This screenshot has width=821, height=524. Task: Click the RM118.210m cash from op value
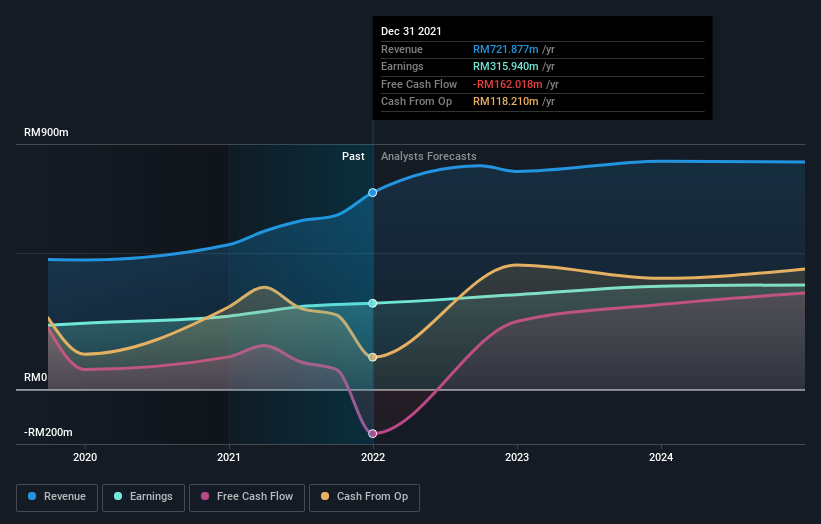[505, 102]
